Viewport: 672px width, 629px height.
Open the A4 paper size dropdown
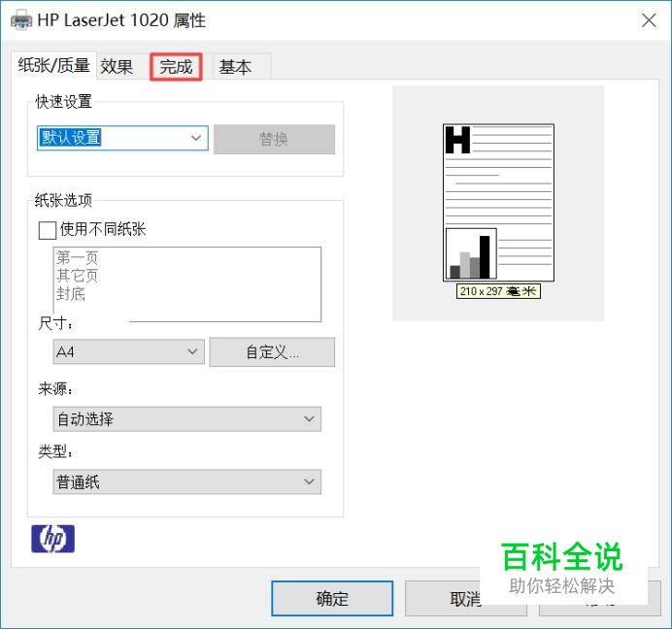[128, 351]
